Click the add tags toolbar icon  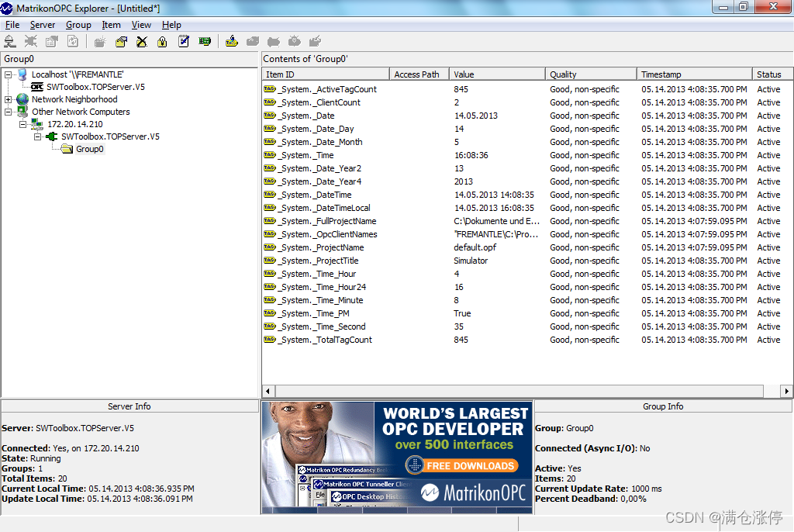[x=232, y=42]
